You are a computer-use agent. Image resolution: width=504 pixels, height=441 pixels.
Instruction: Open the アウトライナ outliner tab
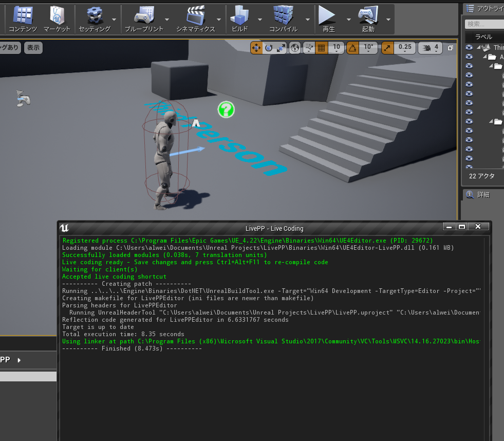pos(484,9)
